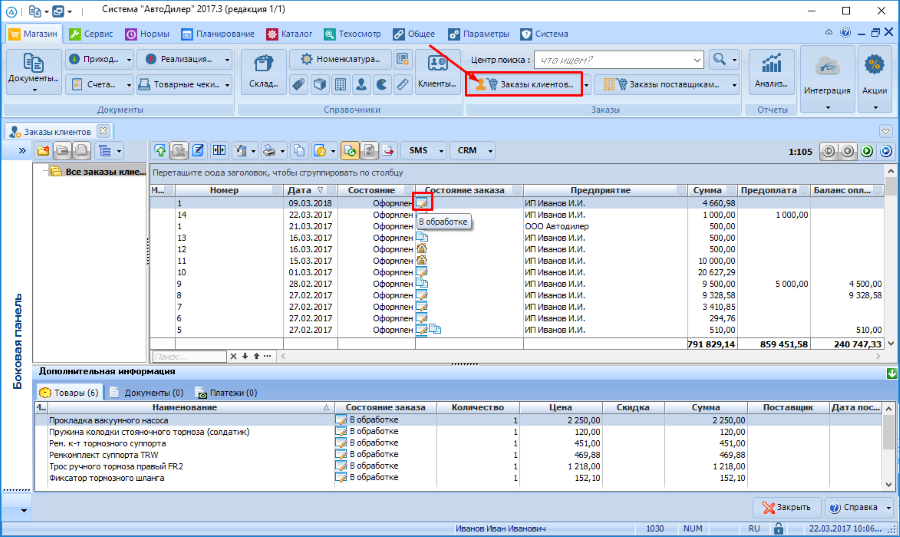Click the Акции percent badge button

pos(874,77)
